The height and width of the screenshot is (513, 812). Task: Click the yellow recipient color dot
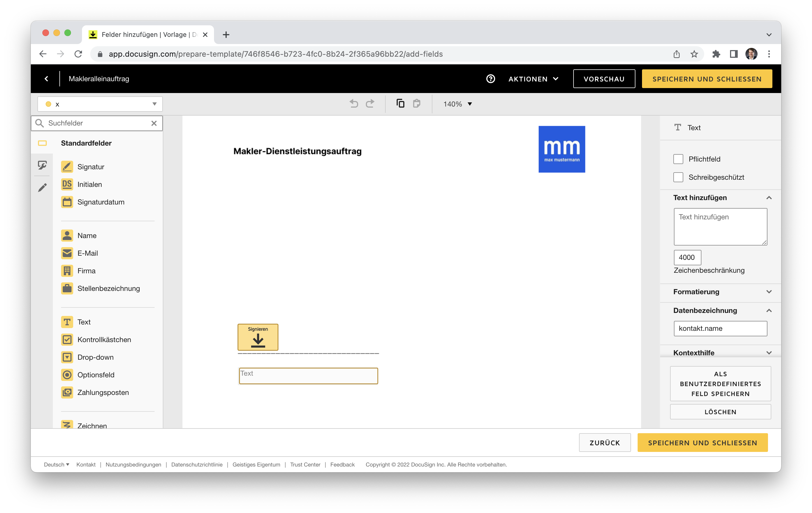point(48,104)
